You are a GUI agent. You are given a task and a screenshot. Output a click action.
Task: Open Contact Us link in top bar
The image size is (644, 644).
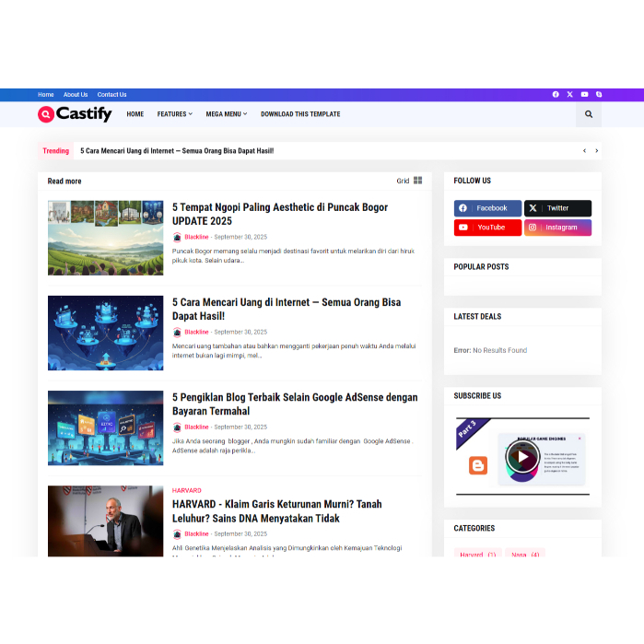coord(111,95)
